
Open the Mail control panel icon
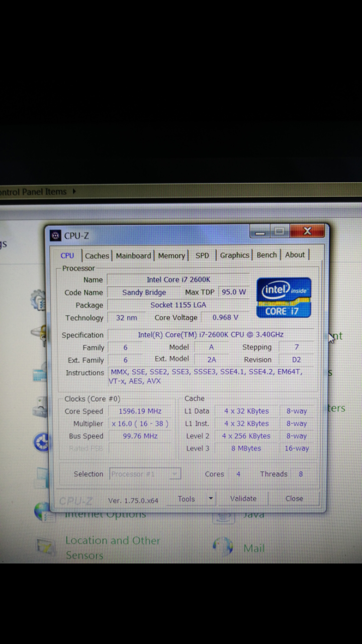222,547
